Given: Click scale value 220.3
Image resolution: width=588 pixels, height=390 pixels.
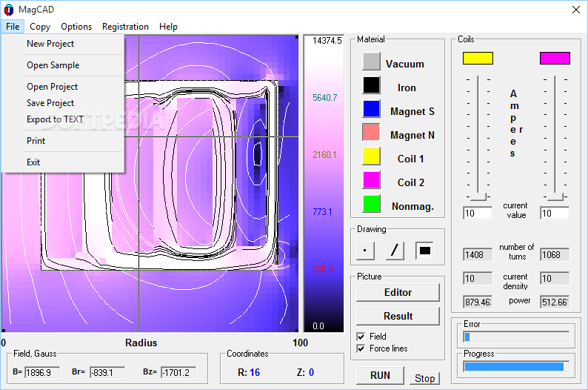Looking at the screenshot, I should coord(323,268).
